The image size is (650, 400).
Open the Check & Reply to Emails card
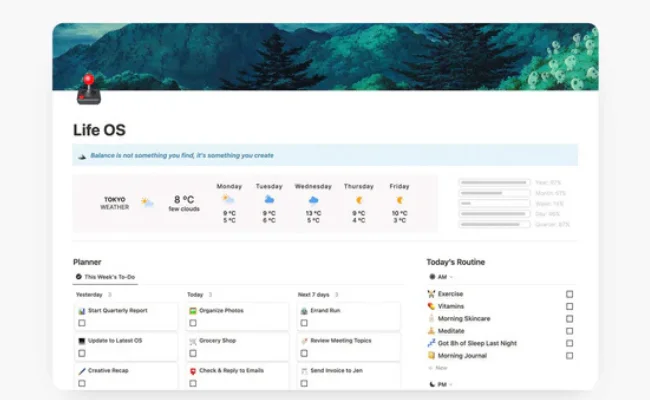(x=237, y=376)
